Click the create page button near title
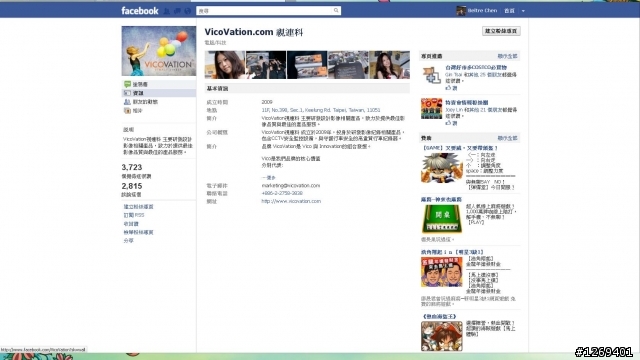This screenshot has height=360, width=640. [501, 31]
